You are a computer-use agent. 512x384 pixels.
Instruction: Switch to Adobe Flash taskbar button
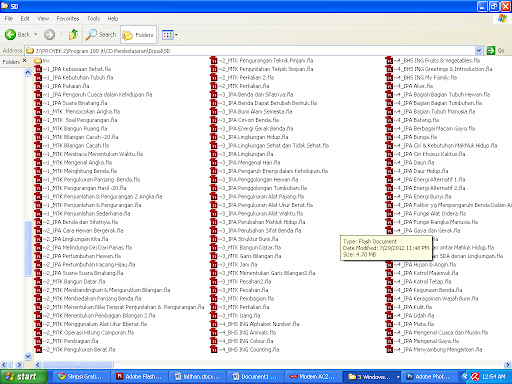(138, 377)
